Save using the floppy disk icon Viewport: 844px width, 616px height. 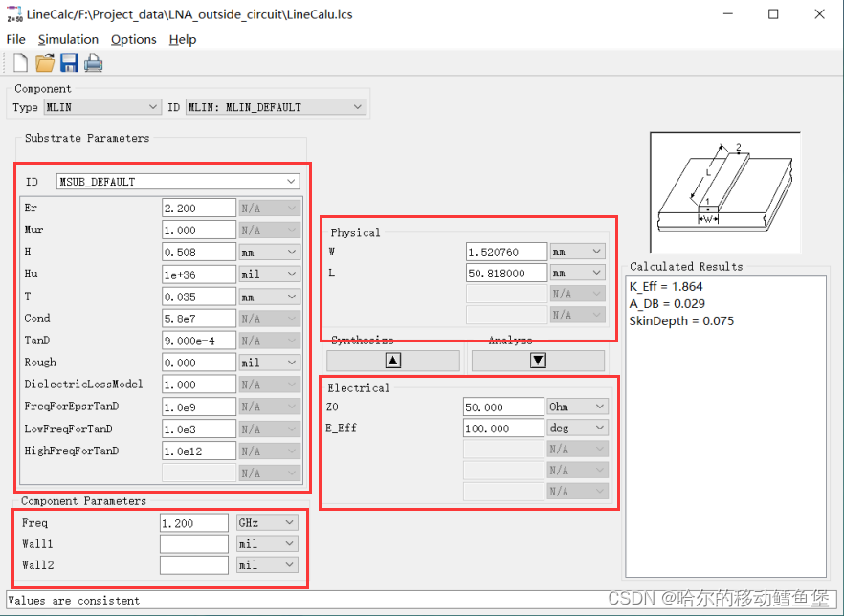coord(69,63)
